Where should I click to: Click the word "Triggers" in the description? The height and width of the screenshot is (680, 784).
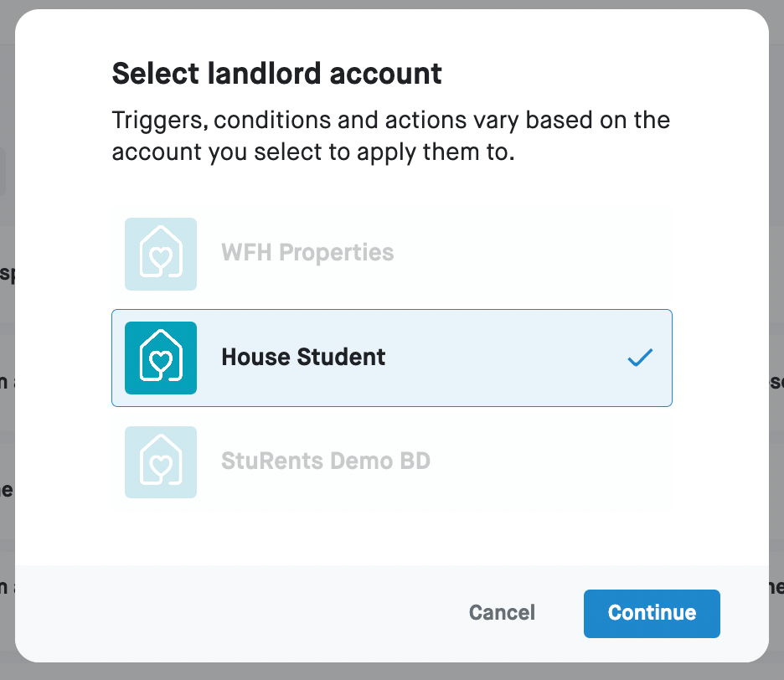(157, 120)
